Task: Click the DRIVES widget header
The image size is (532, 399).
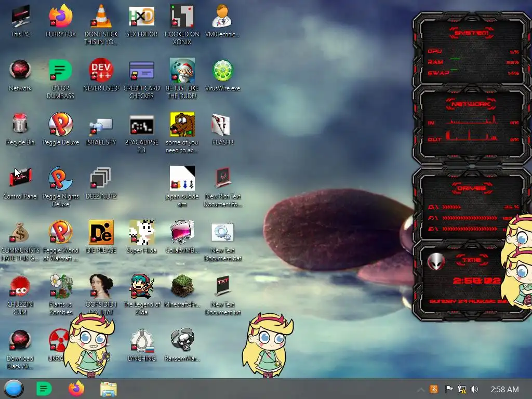Action: (471, 188)
